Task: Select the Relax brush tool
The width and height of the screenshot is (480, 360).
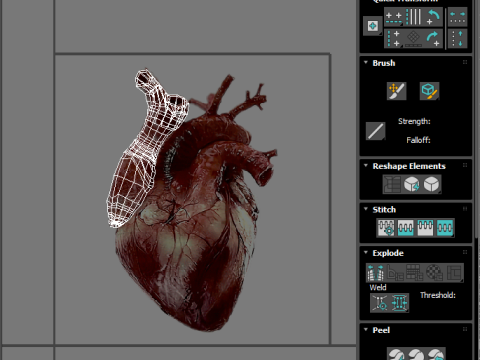Action: pos(429,91)
